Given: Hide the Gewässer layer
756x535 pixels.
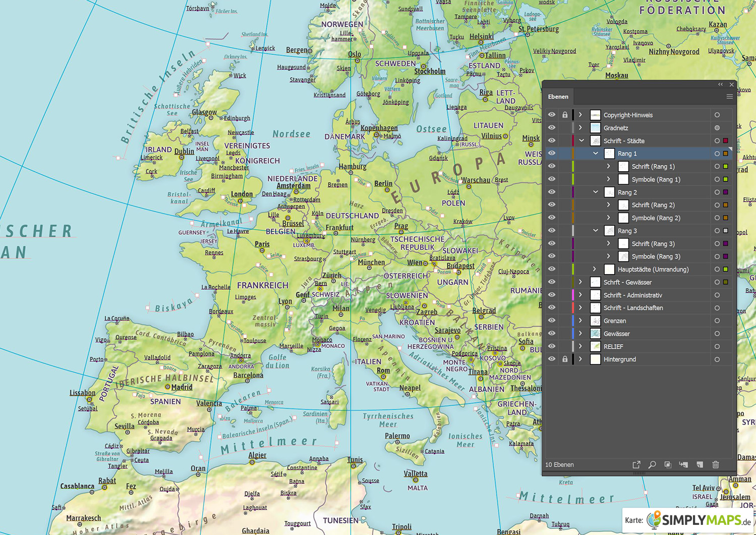Looking at the screenshot, I should (552, 334).
